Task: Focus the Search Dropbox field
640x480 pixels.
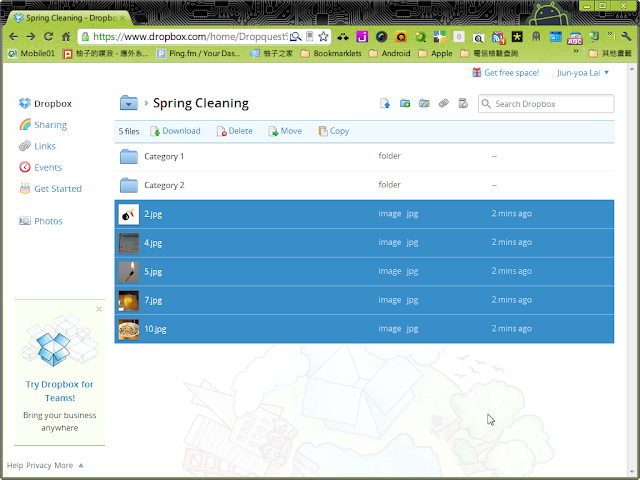Action: coord(546,104)
